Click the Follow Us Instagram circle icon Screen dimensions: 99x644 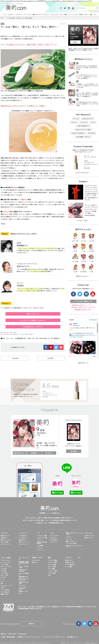tap(86, 294)
